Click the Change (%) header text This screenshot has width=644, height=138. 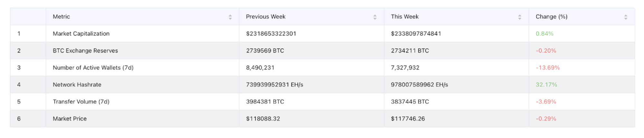coord(551,17)
